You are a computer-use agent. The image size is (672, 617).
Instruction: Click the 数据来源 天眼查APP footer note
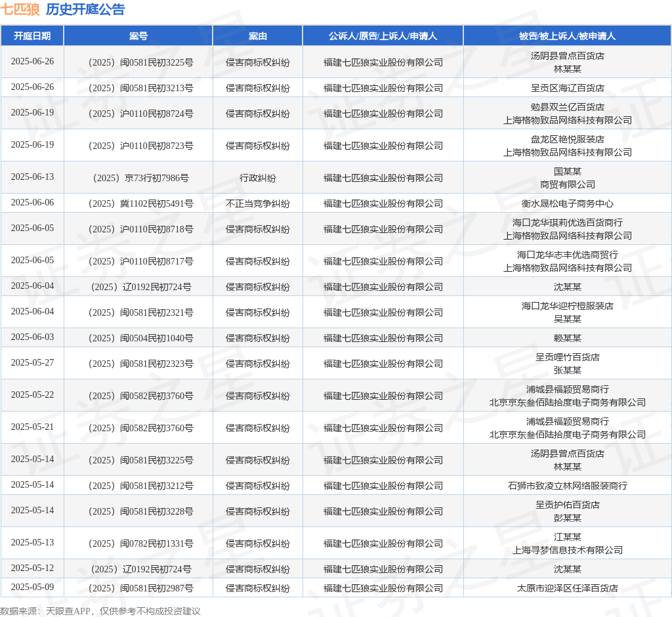[100, 610]
